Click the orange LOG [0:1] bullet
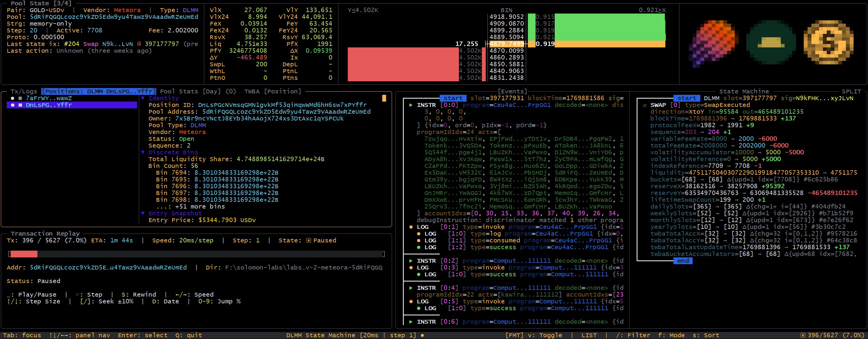This screenshot has width=868, height=339. [x=411, y=227]
